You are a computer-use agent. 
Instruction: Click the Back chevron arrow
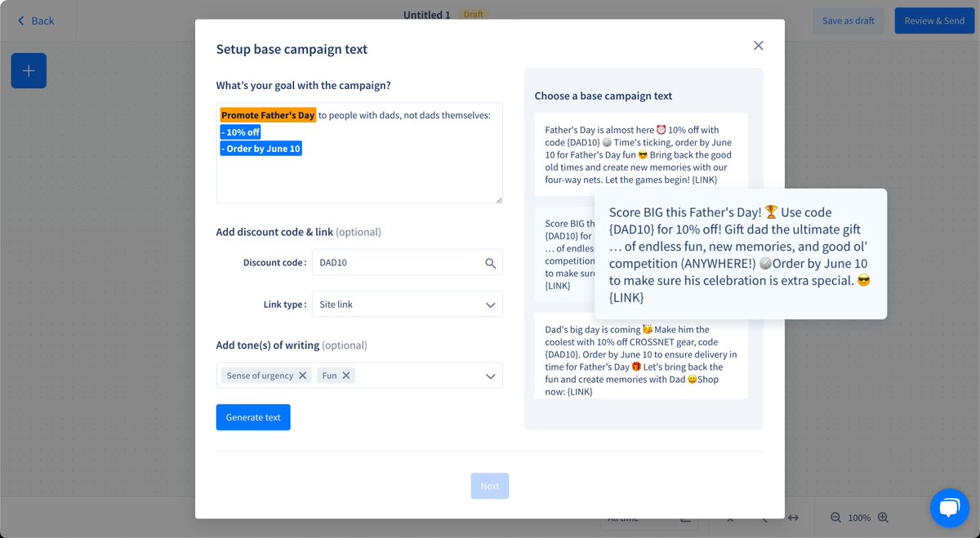(x=21, y=20)
